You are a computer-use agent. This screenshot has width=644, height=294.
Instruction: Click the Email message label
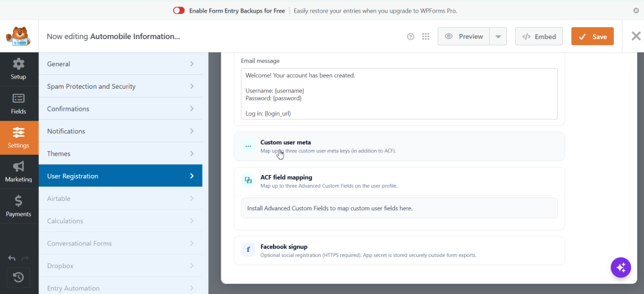pos(260,61)
